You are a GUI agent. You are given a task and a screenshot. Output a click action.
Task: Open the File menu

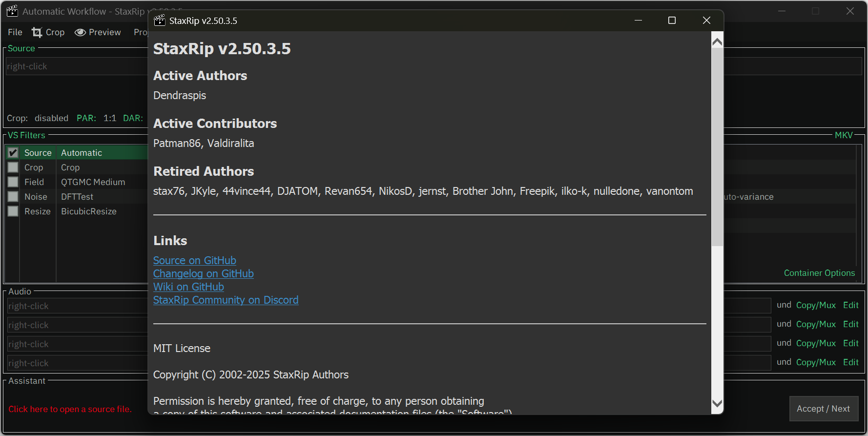(15, 32)
